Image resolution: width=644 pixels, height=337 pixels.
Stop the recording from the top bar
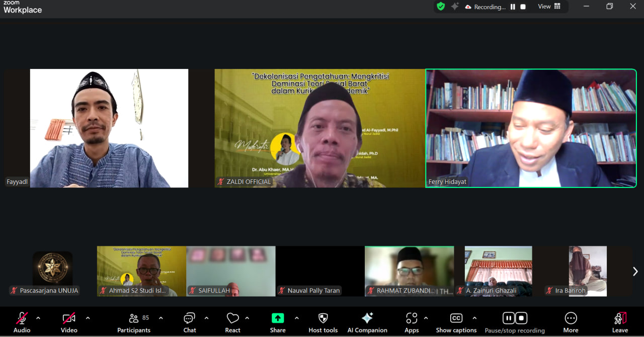tap(523, 7)
